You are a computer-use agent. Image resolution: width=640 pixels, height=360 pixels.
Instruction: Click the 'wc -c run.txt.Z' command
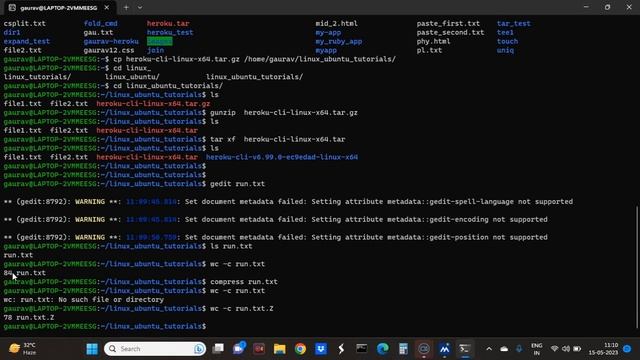[x=242, y=309]
